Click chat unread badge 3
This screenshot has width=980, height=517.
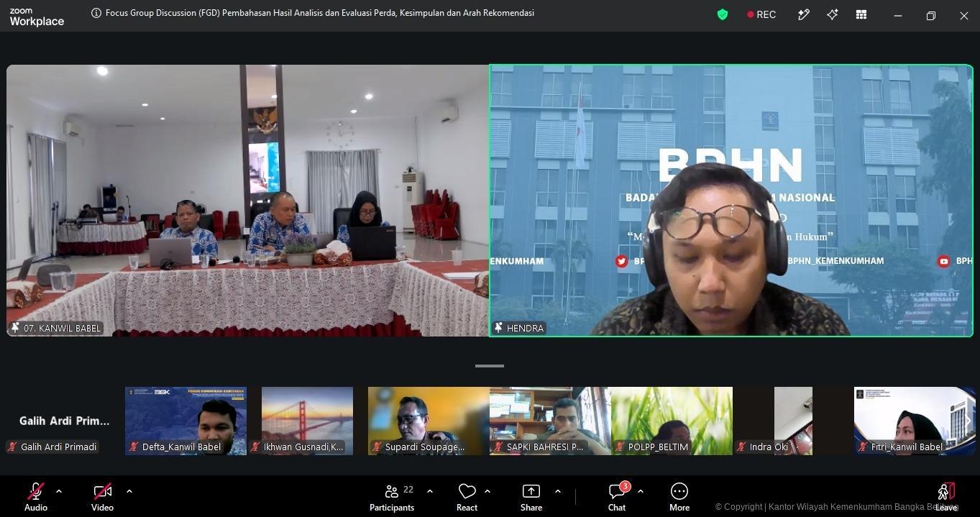pyautogui.click(x=626, y=487)
